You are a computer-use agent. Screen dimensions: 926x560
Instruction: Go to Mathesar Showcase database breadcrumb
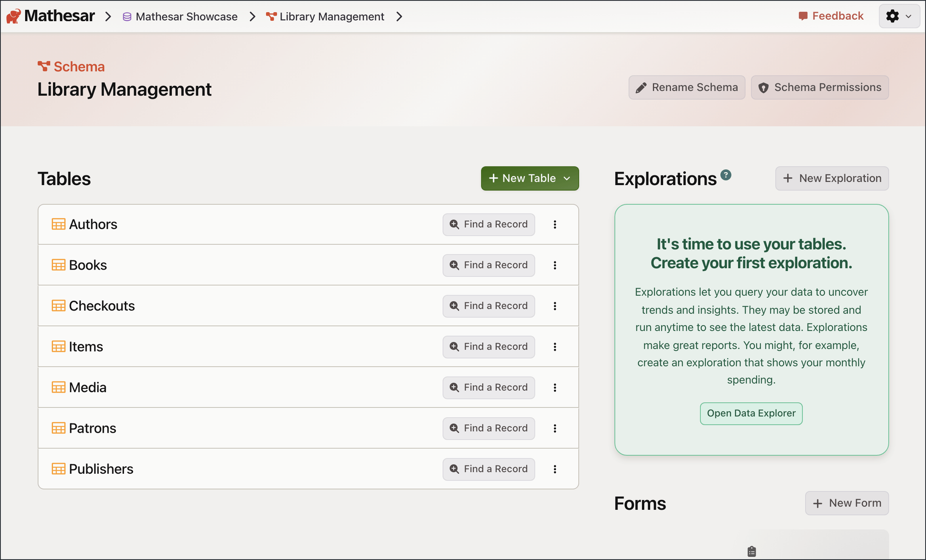point(180,17)
